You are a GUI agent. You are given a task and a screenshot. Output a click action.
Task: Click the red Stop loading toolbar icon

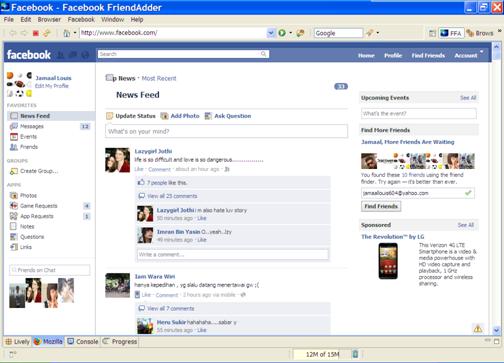[36, 33]
